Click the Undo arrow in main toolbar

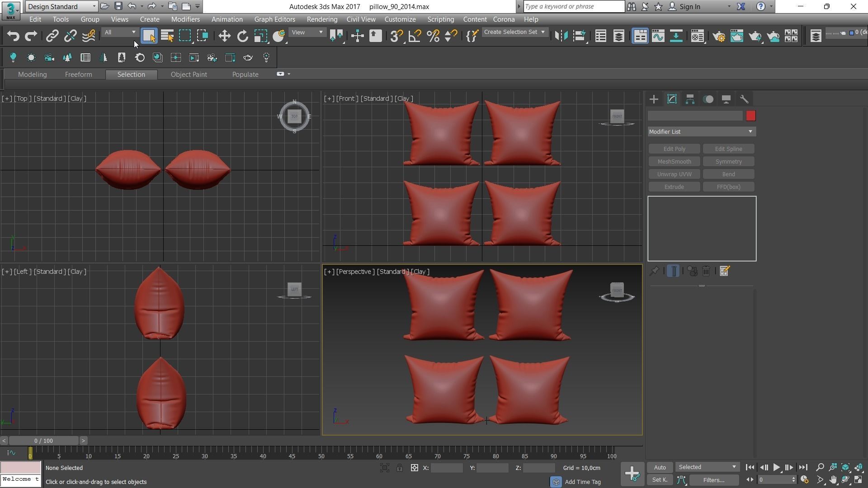tap(13, 36)
